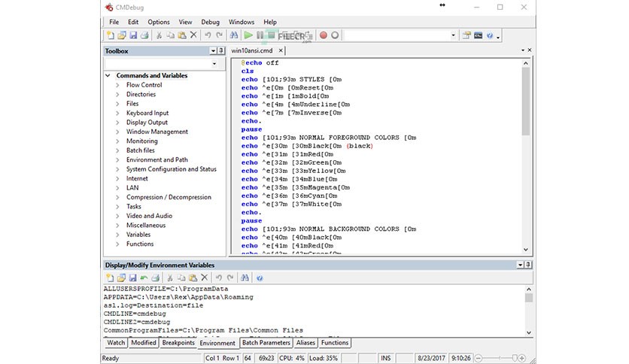Click the zoom out minus button
This screenshot has width=629, height=364.
pyautogui.click(x=479, y=358)
